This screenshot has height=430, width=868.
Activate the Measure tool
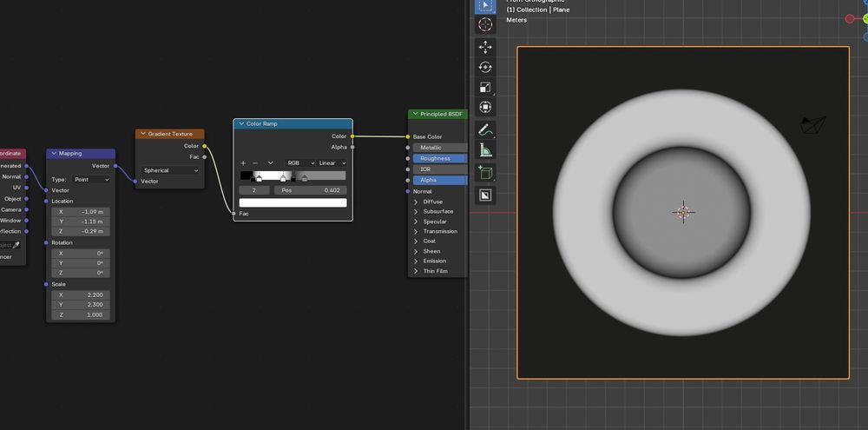485,150
